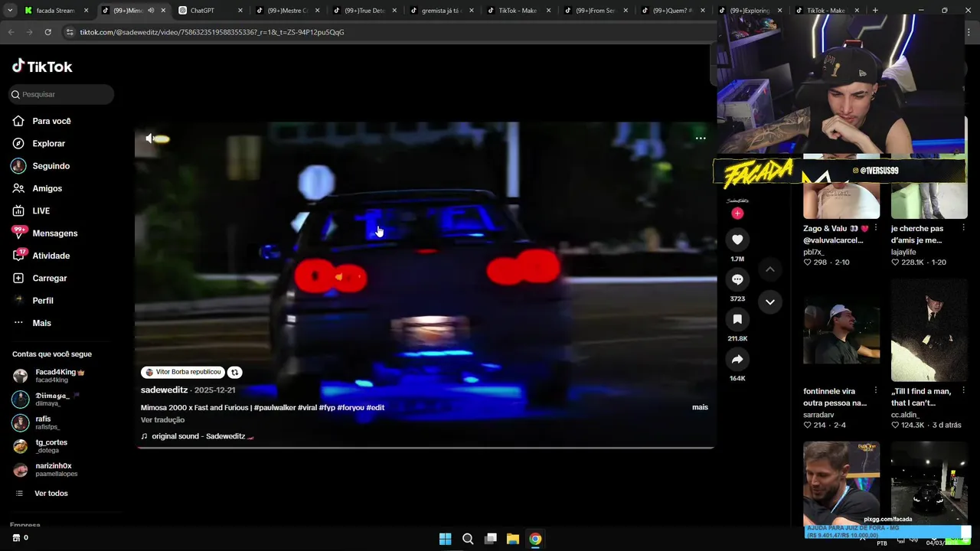Open the sarradarv author name
Image resolution: width=980 pixels, height=551 pixels.
pos(818,415)
